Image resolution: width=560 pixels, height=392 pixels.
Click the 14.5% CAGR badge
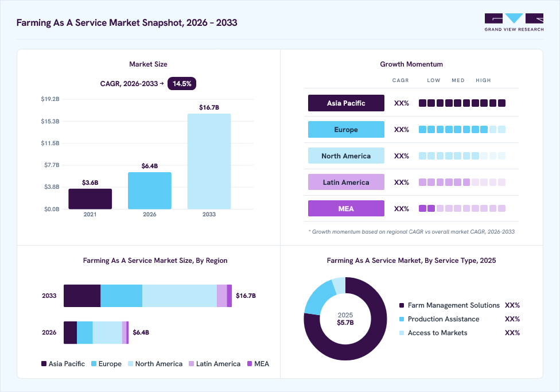[x=182, y=84]
